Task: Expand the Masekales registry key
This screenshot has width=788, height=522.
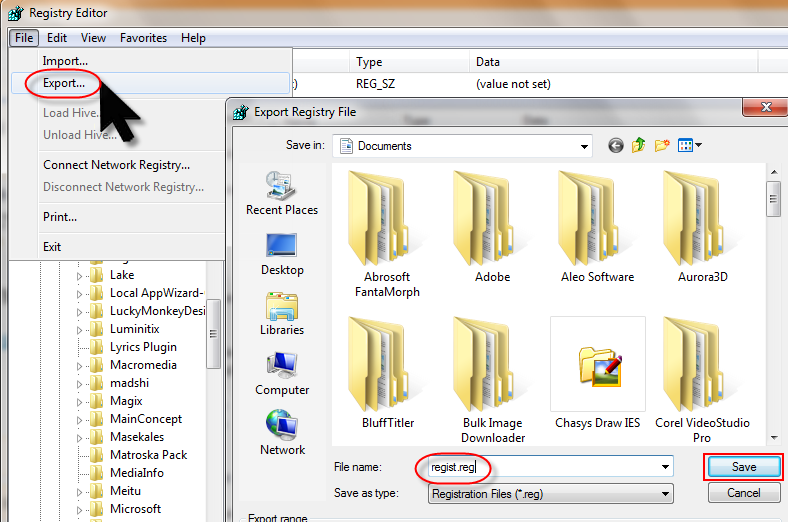Action: click(x=79, y=438)
